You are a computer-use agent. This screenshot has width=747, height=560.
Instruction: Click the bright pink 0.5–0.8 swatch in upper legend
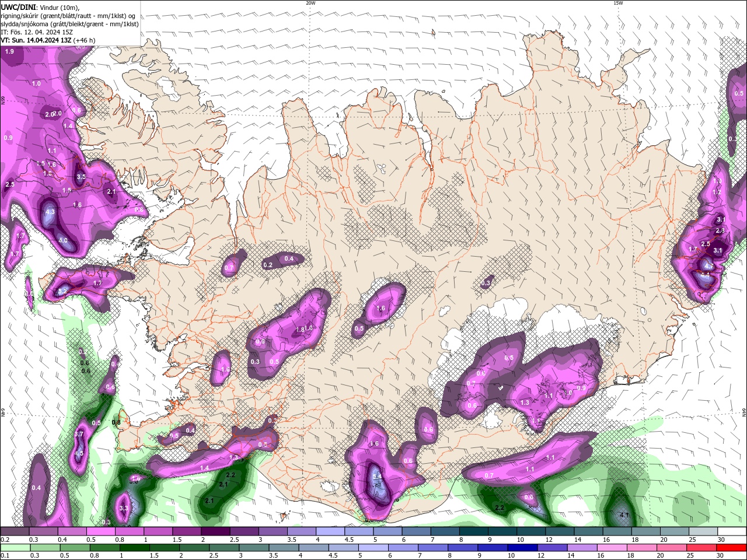(x=100, y=531)
